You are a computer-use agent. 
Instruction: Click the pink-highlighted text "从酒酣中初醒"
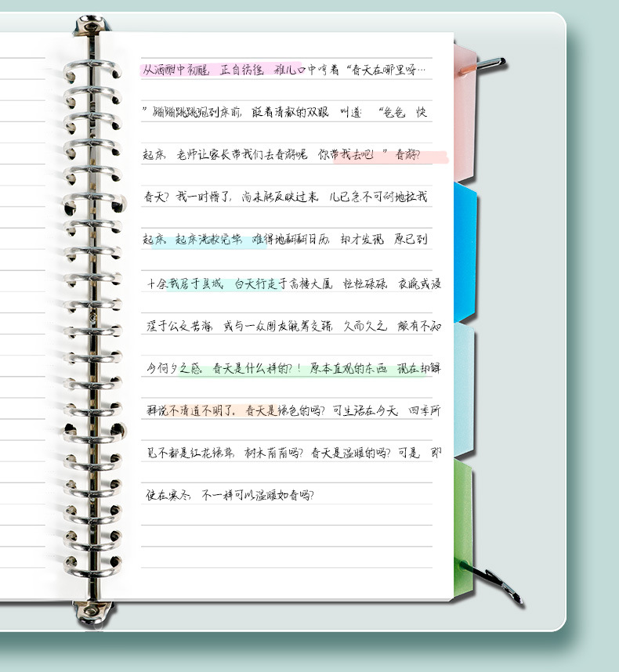pos(176,70)
